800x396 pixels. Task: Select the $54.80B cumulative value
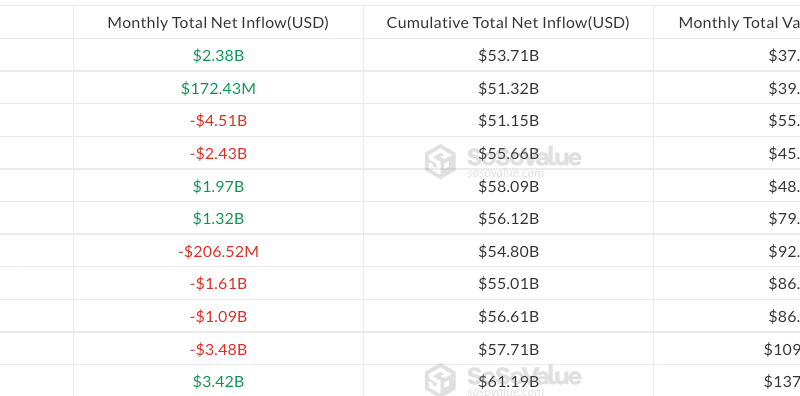(x=509, y=252)
